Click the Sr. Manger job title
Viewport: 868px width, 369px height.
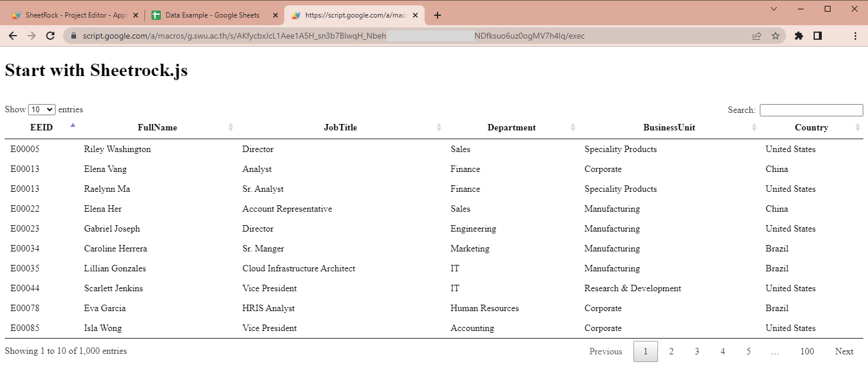[x=263, y=249]
